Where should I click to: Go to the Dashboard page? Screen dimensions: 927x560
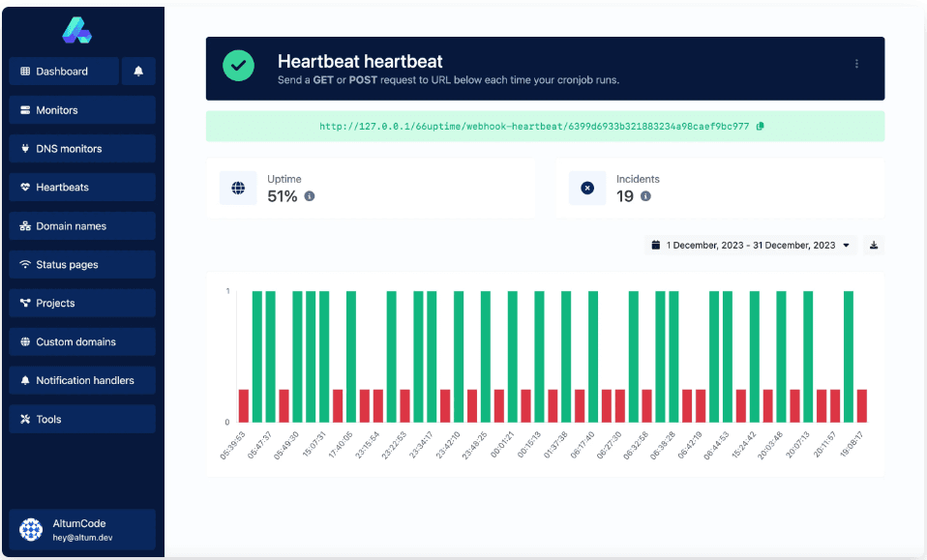[x=64, y=72]
